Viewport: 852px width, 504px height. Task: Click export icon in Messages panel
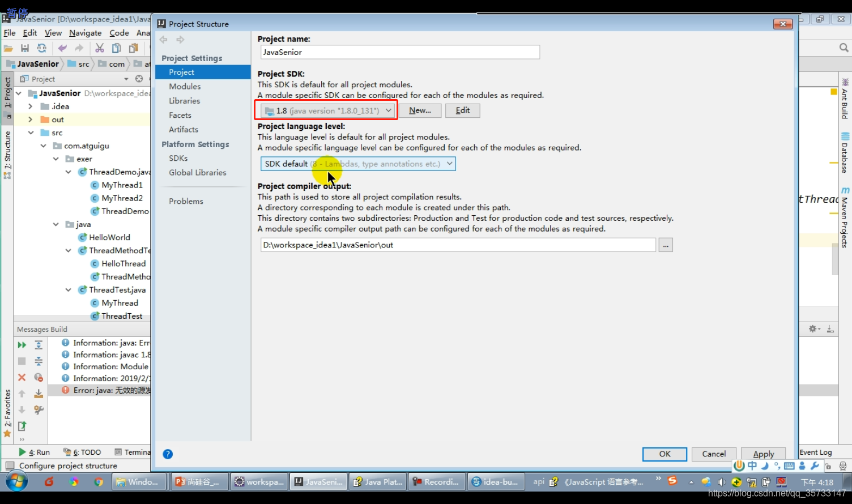click(x=22, y=426)
